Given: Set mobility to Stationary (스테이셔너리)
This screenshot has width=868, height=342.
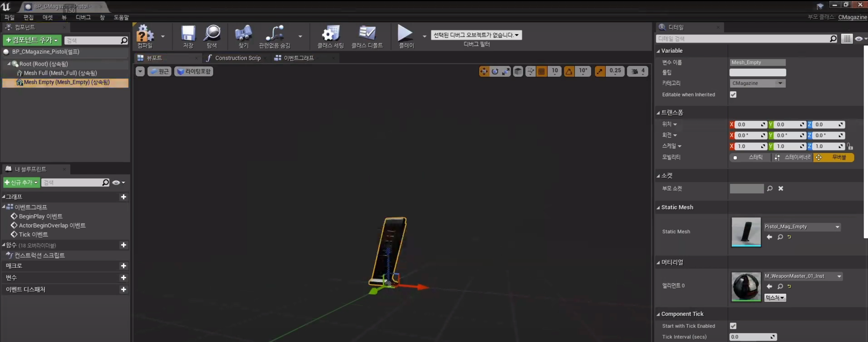Looking at the screenshot, I should 792,157.
